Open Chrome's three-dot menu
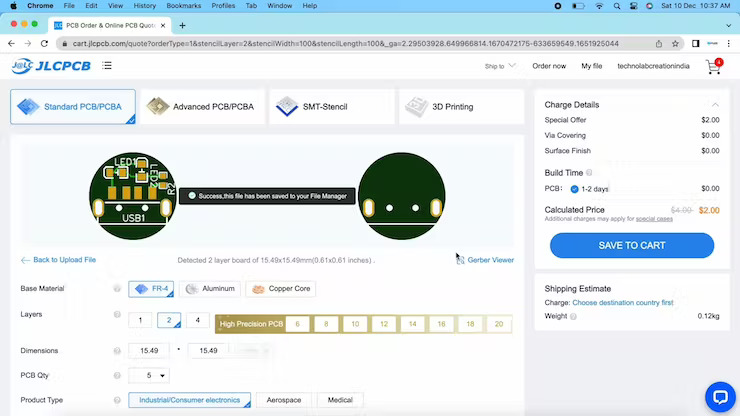This screenshot has width=740, height=416. (729, 43)
